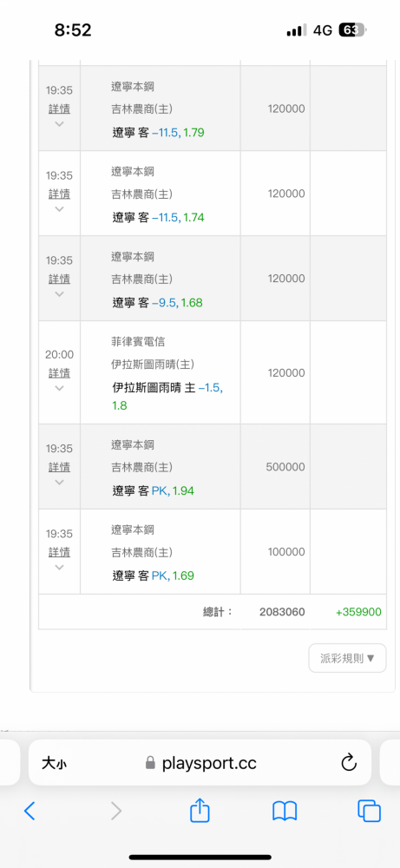Expand the 派彩規則 dropdown
Viewport: 400px width, 868px height.
pyautogui.click(x=347, y=658)
